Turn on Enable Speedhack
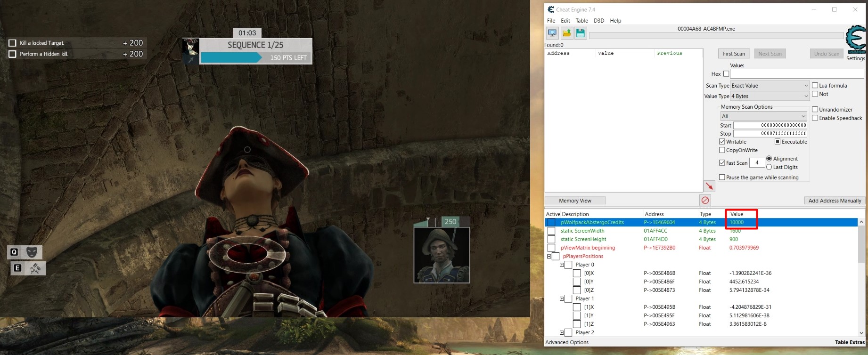Viewport: 868px width, 355px height. pyautogui.click(x=815, y=118)
